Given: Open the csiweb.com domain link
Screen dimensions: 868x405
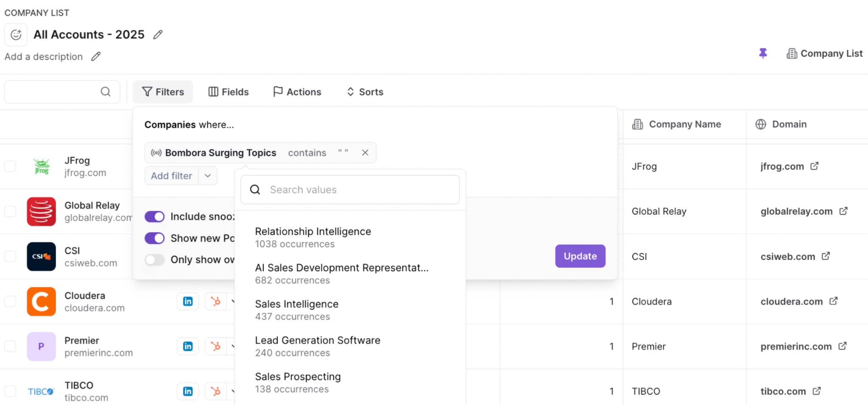Looking at the screenshot, I should 787,257.
